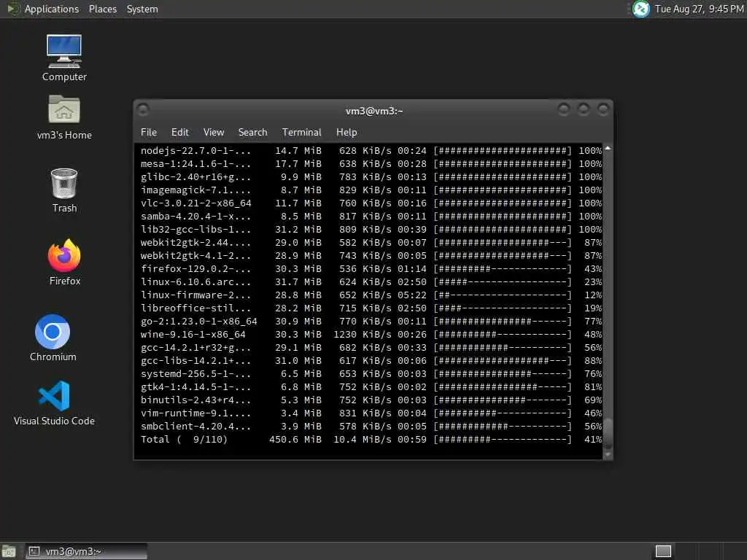
Task: Click the systemd-256.5-1 package line
Action: pos(371,374)
